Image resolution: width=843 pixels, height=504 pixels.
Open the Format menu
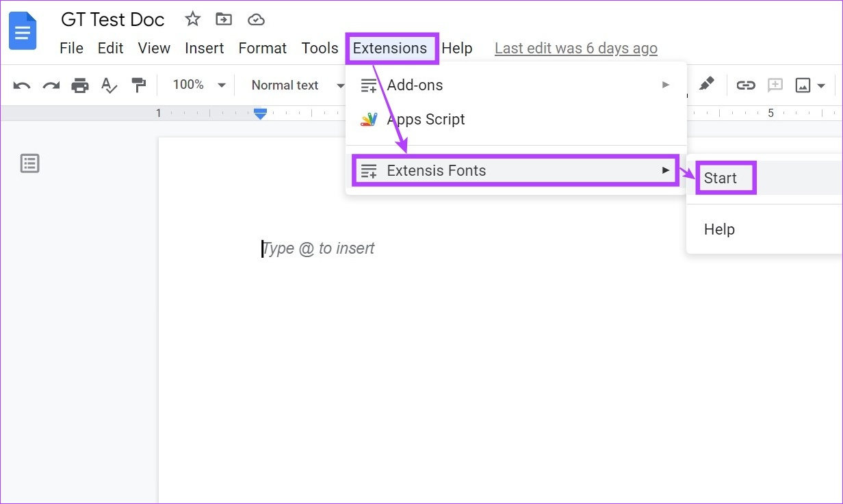pos(262,48)
